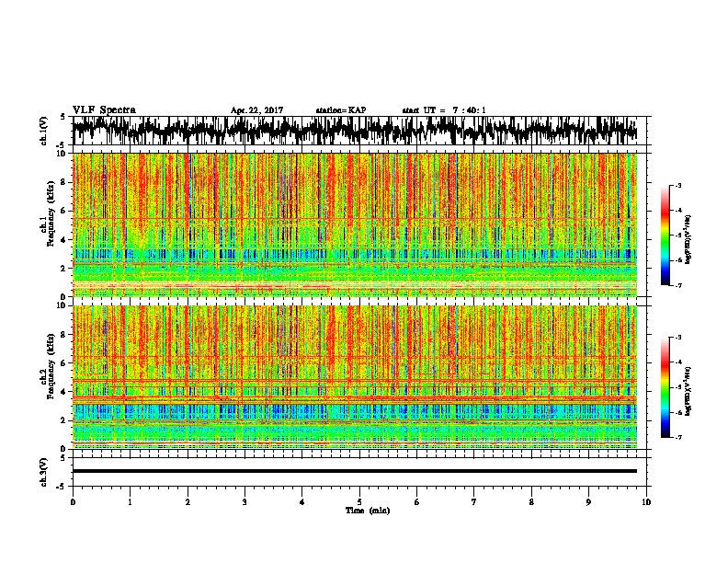This screenshot has width=728, height=563.
Task: Click the -7 tick on ch.2 color bar
Action: click(678, 438)
